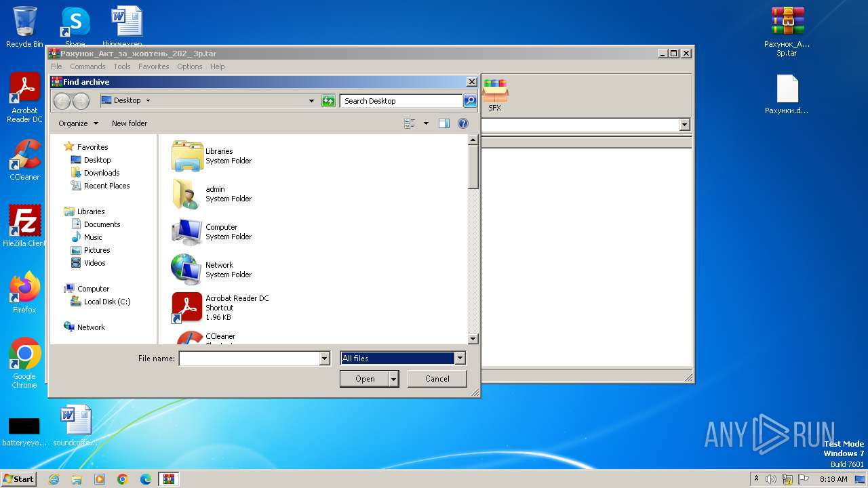Close the Find archive dialog
Image resolution: width=868 pixels, height=488 pixels.
(x=472, y=82)
